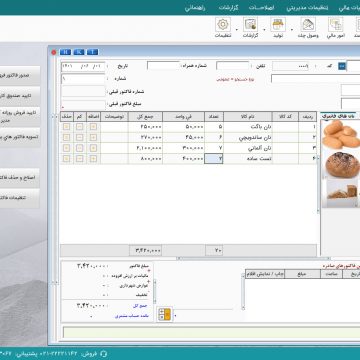The width and height of the screenshot is (360, 360).
Task: Expand the dropdown arrow beside گزارشات toolbar icon
Action: point(236,29)
